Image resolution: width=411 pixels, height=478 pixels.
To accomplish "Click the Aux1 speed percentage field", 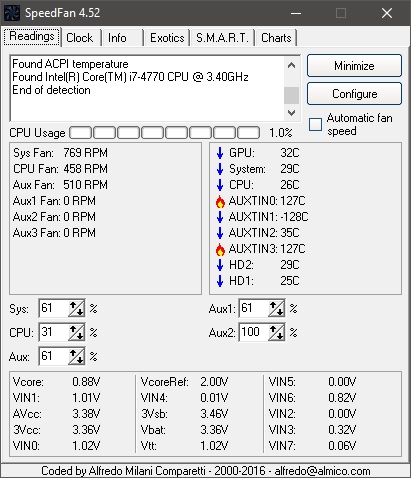I will click(253, 308).
